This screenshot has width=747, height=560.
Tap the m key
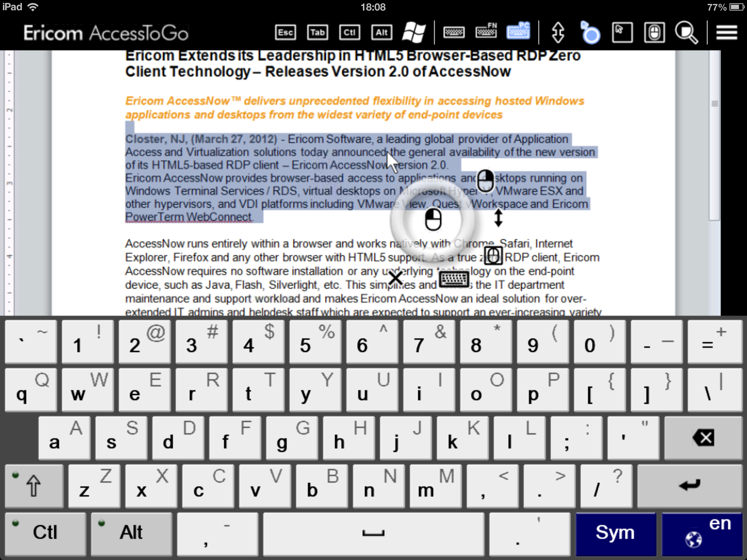pyautogui.click(x=436, y=486)
